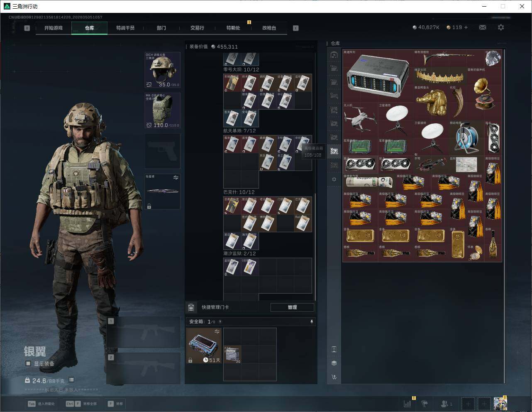Select the equipped helmet slot
Screen dimensions: 532x412
click(x=162, y=70)
